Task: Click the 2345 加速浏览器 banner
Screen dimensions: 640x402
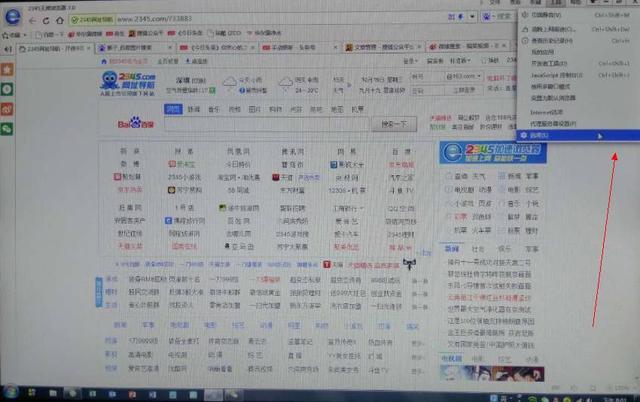Action: tap(493, 152)
